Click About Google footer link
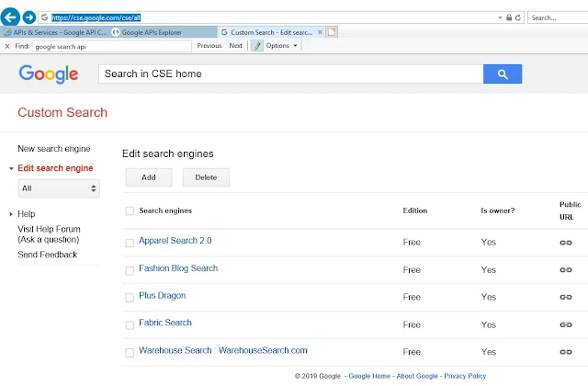The height and width of the screenshot is (386, 588). click(x=417, y=376)
